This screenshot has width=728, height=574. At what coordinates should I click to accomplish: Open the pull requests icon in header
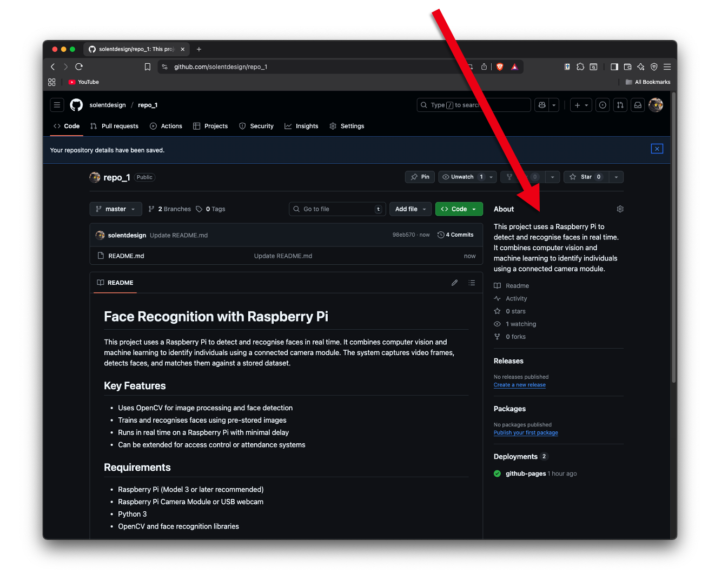[620, 105]
